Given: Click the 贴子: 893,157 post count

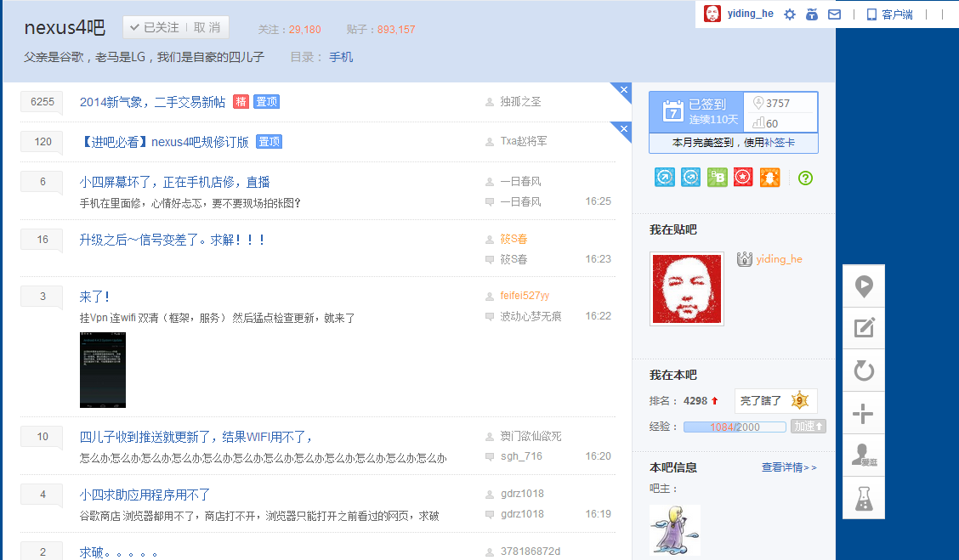Looking at the screenshot, I should point(380,30).
